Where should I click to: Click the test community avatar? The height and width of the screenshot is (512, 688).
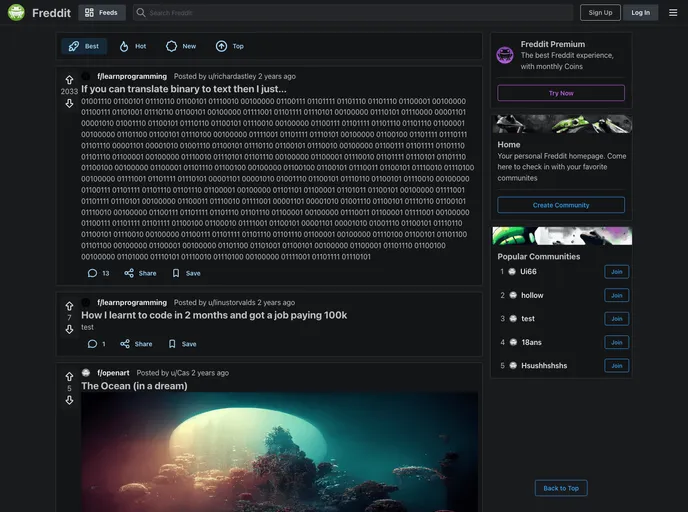pos(513,319)
